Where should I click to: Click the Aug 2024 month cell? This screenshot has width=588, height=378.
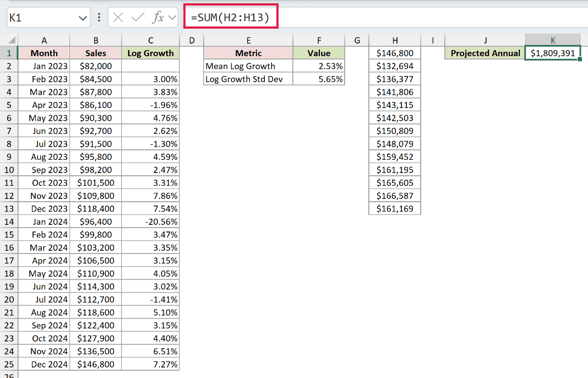44,312
